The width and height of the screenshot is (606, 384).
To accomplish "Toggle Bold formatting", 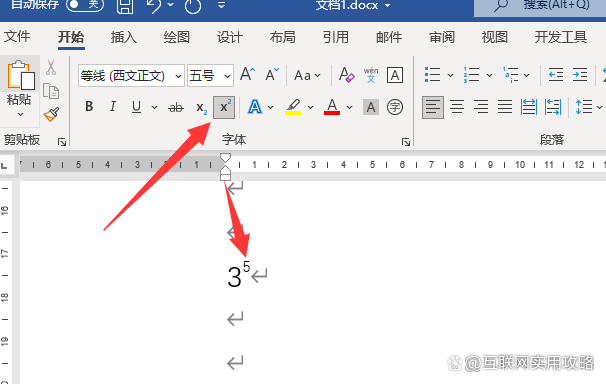I will pyautogui.click(x=89, y=107).
